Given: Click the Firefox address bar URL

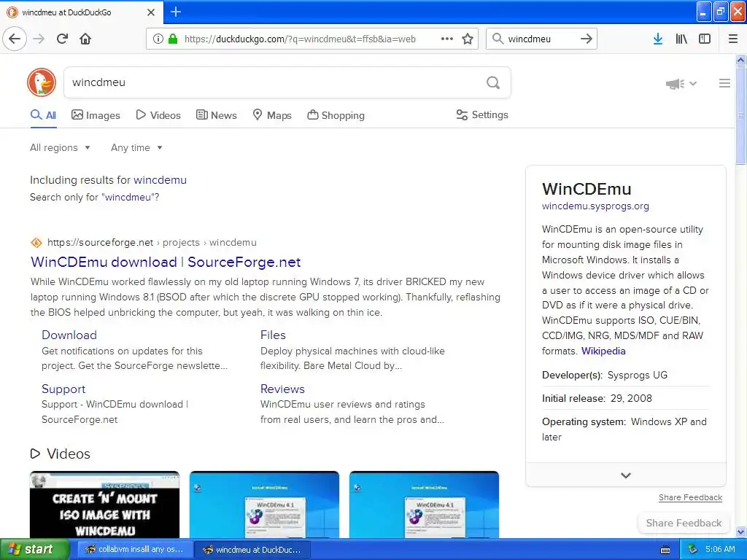Looking at the screenshot, I should [300, 39].
